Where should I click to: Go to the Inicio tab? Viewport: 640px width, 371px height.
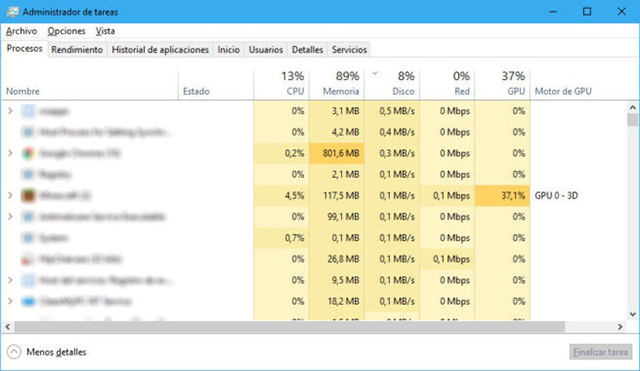229,50
